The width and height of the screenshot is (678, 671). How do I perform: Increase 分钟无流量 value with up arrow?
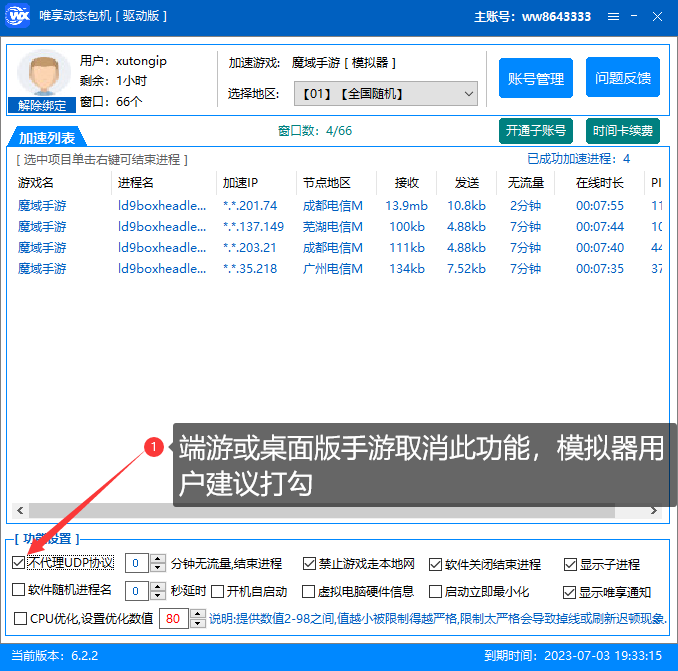click(157, 559)
